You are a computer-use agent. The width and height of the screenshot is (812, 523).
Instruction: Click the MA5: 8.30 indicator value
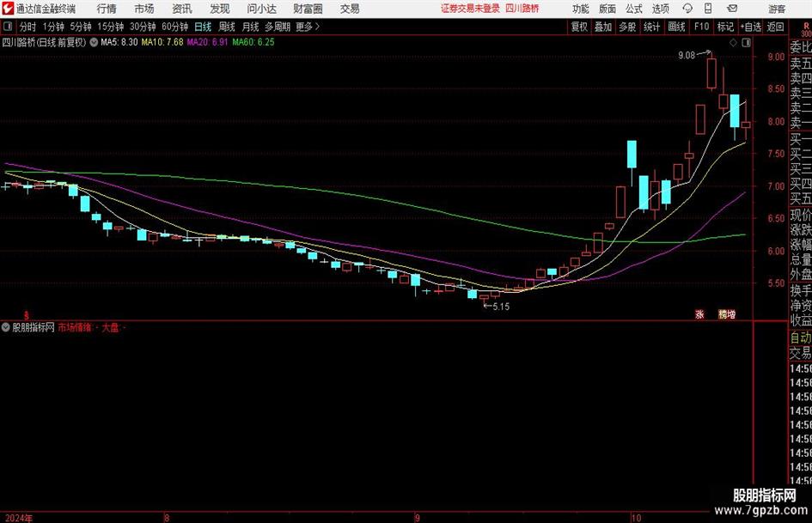[119, 42]
